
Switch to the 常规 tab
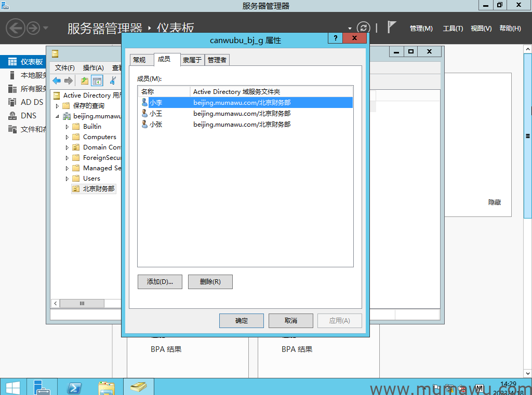(139, 60)
